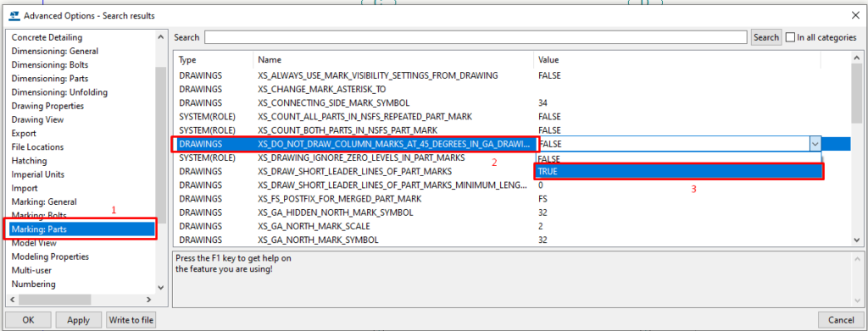This screenshot has height=331, width=868.
Task: Choose TRUE from the dropdown list
Action: coord(678,171)
